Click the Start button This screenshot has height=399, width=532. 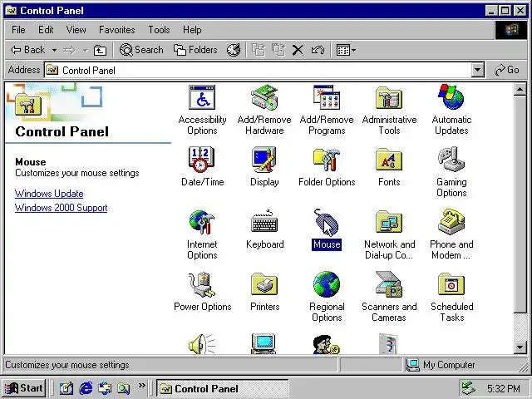24,388
